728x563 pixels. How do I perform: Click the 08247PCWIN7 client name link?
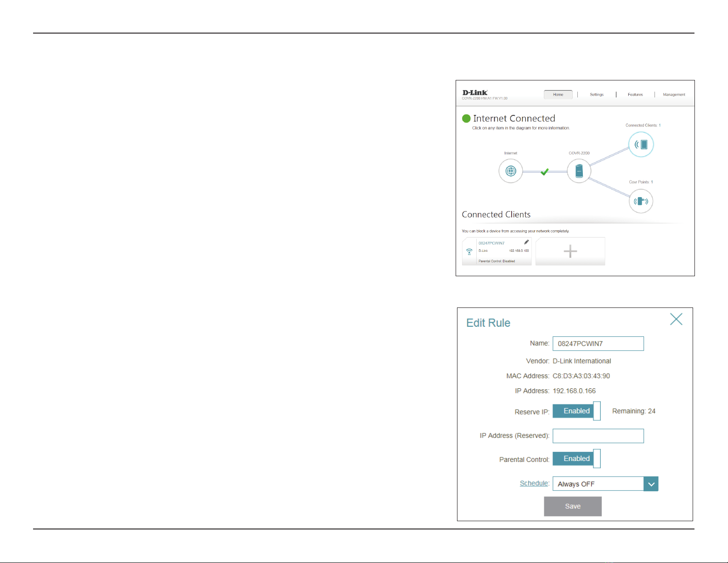tap(491, 243)
